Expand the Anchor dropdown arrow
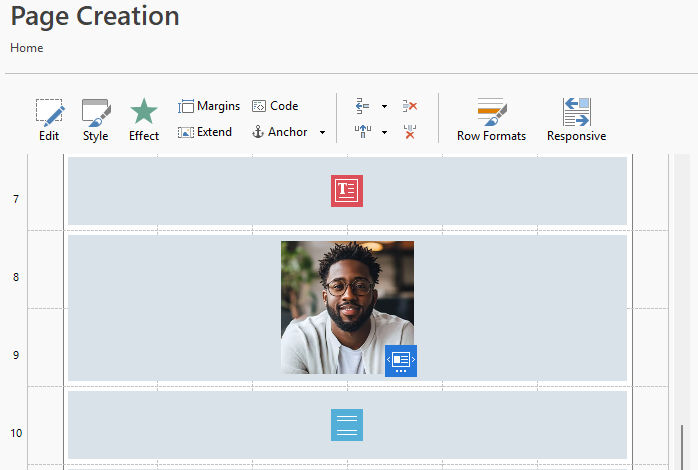The image size is (698, 470). (x=322, y=133)
